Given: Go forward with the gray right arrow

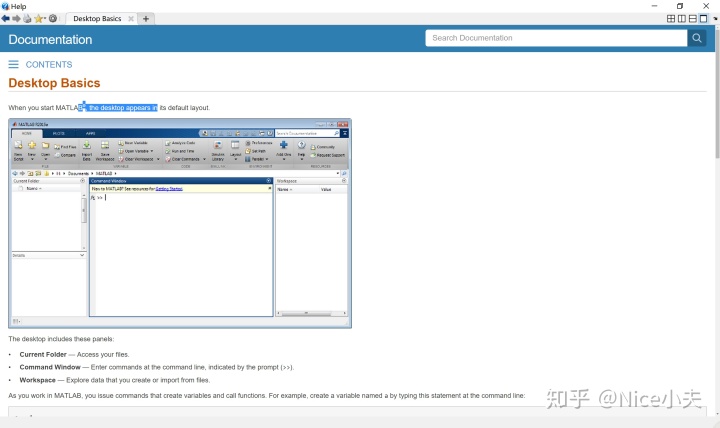Looking at the screenshot, I should [x=16, y=18].
